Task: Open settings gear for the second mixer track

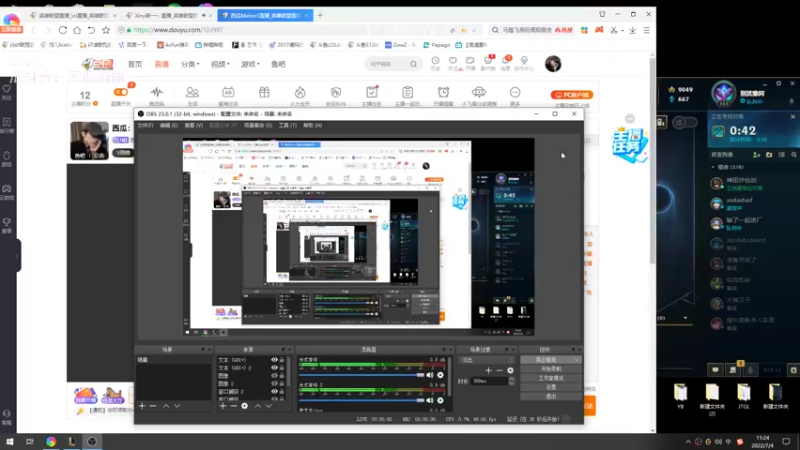Action: pyautogui.click(x=440, y=400)
